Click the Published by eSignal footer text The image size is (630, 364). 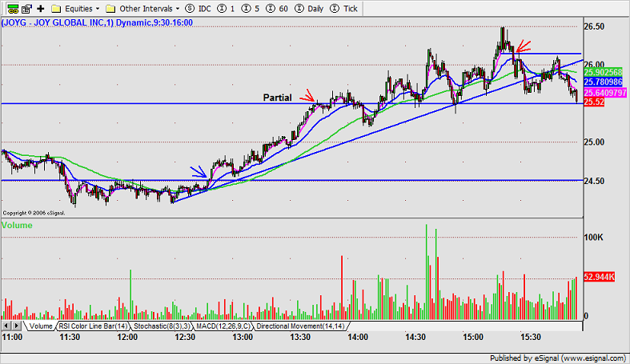(558, 358)
